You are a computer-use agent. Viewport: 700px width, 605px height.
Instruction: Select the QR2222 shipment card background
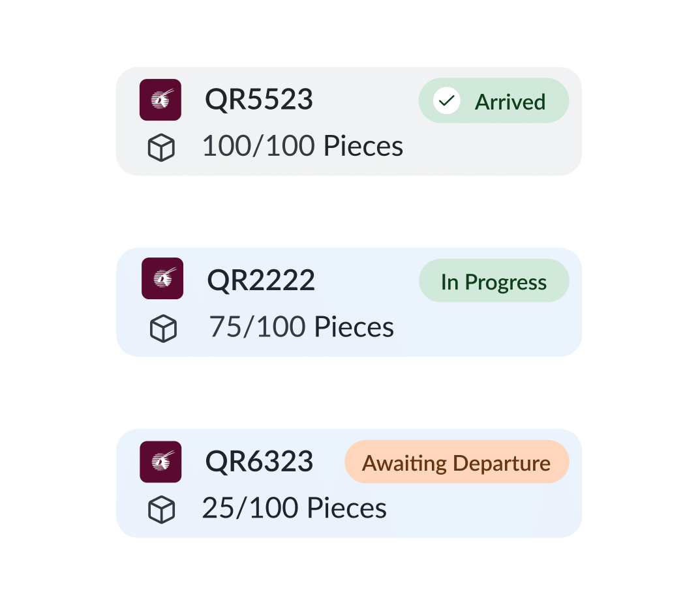pyautogui.click(x=349, y=302)
